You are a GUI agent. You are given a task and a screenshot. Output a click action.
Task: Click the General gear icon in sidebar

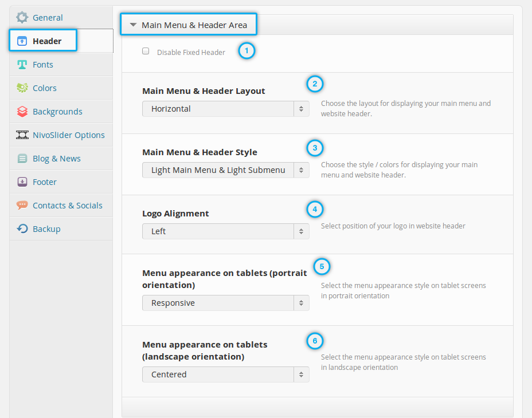(22, 17)
